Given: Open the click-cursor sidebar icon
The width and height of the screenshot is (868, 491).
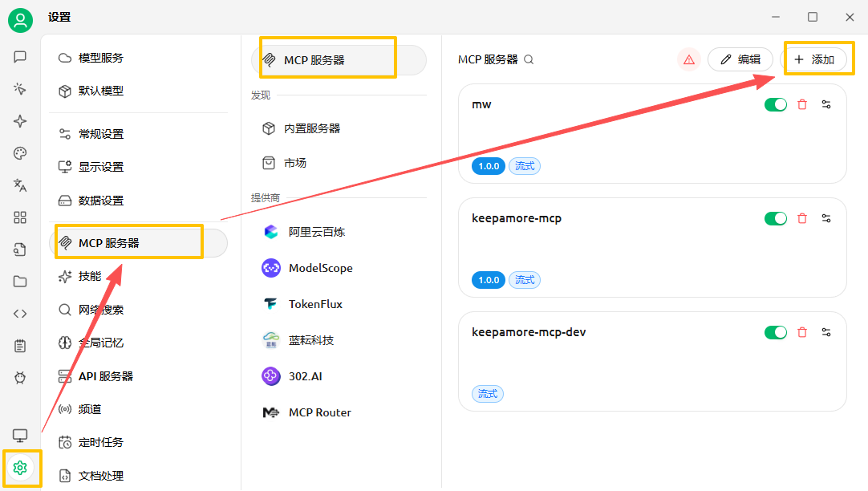Looking at the screenshot, I should pos(20,89).
